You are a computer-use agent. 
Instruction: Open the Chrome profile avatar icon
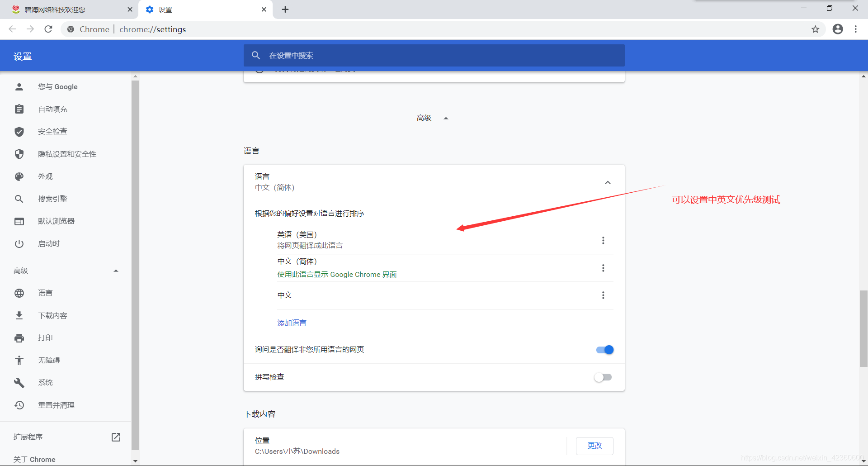click(838, 29)
